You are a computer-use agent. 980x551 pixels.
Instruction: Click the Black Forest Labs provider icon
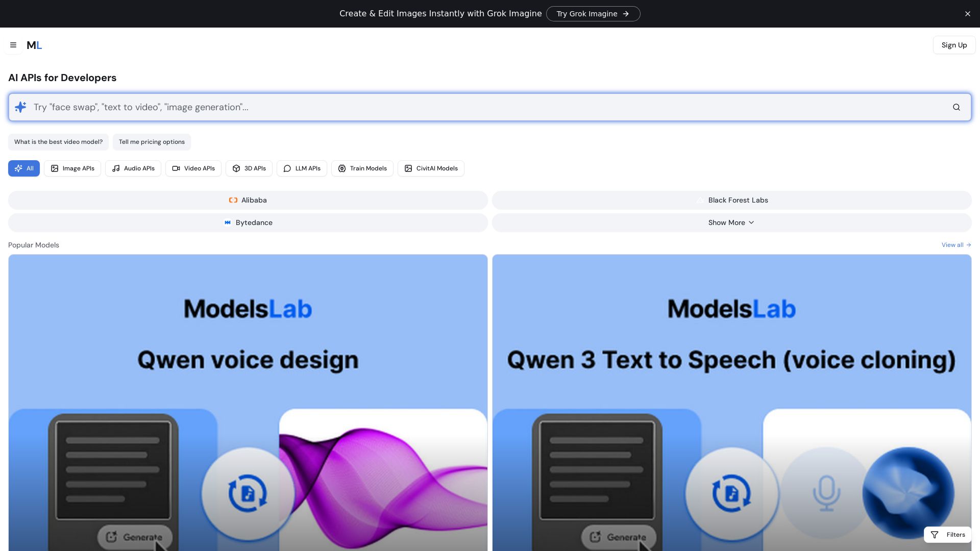(700, 200)
